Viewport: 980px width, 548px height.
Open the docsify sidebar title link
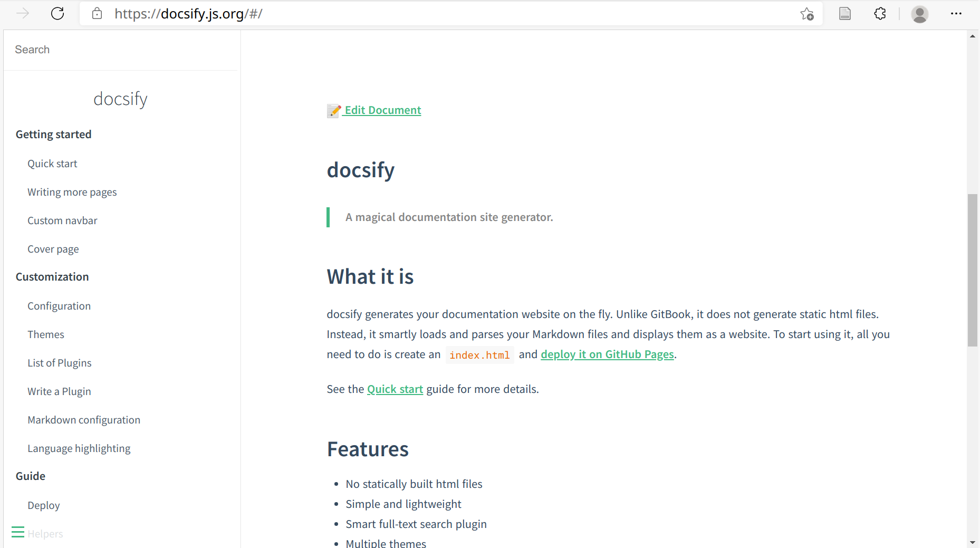120,99
